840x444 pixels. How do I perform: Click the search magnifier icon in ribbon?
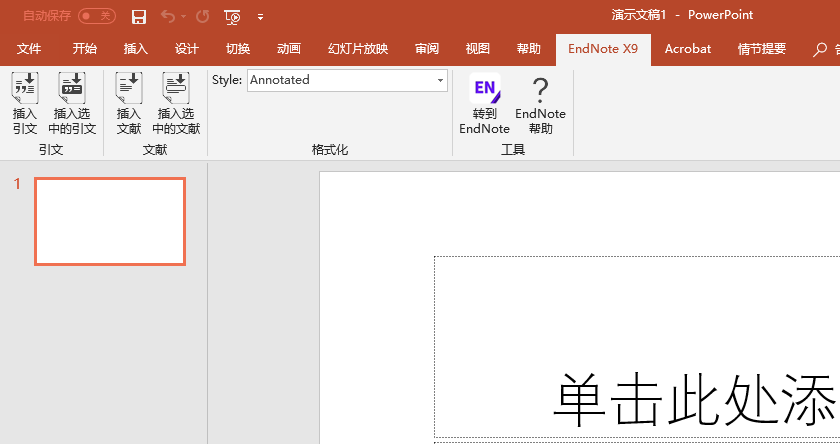[820, 50]
